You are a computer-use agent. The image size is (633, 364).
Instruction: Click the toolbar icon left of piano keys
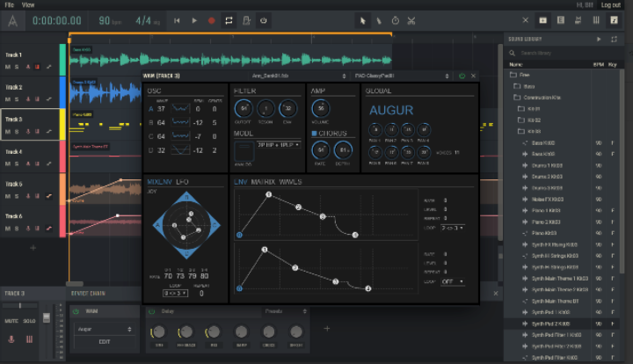578,19
